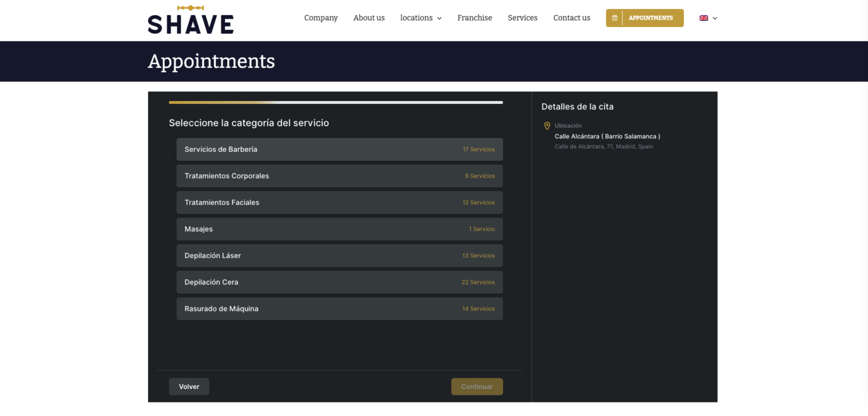
Task: Go to About us page
Action: pos(368,17)
